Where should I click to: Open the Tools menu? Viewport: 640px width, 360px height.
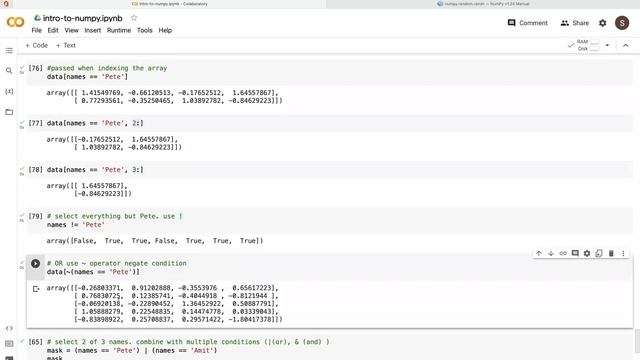click(144, 30)
